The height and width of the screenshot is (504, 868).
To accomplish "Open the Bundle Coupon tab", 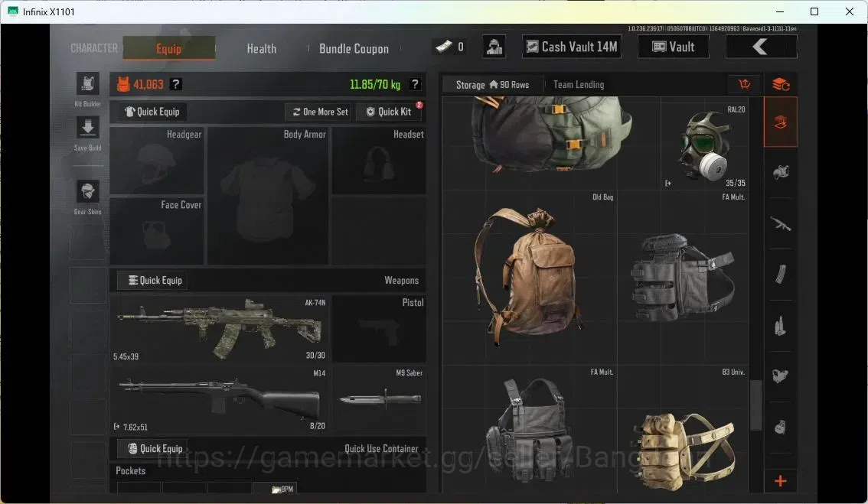I will tap(354, 49).
